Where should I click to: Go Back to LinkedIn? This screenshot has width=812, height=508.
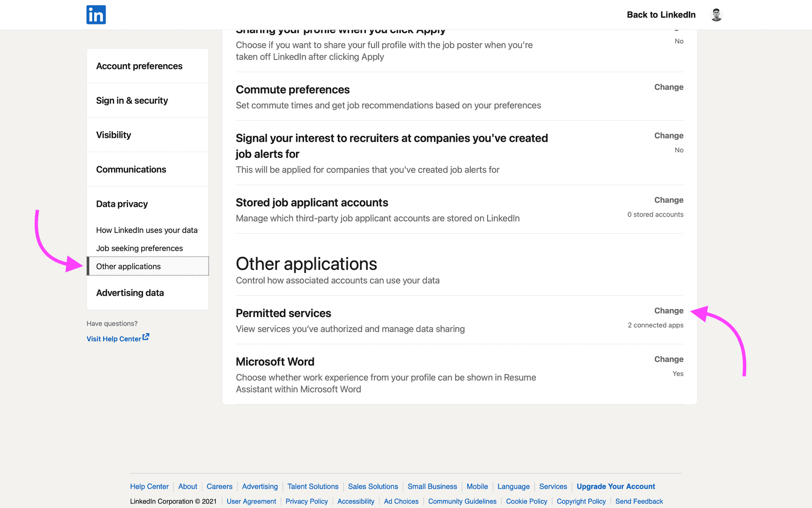(x=661, y=15)
